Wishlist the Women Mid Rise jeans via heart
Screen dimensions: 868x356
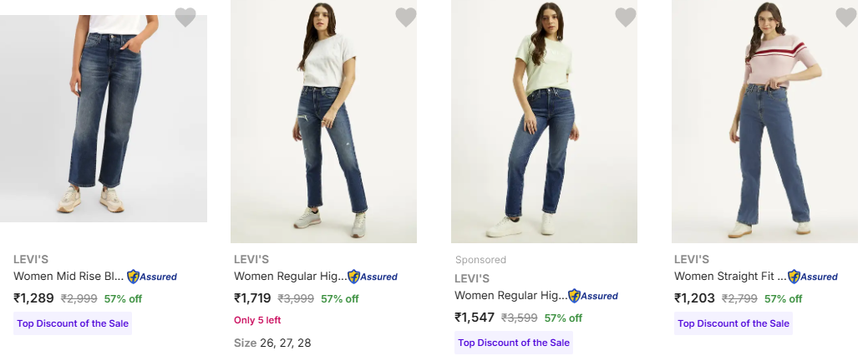tap(185, 17)
